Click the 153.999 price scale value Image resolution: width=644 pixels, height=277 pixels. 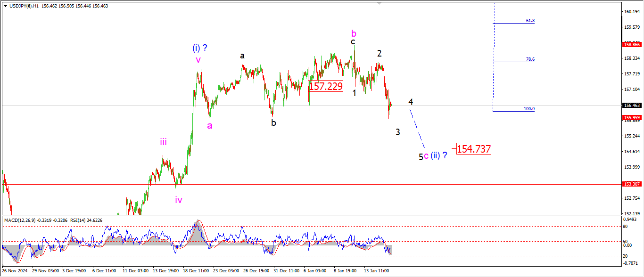point(633,167)
